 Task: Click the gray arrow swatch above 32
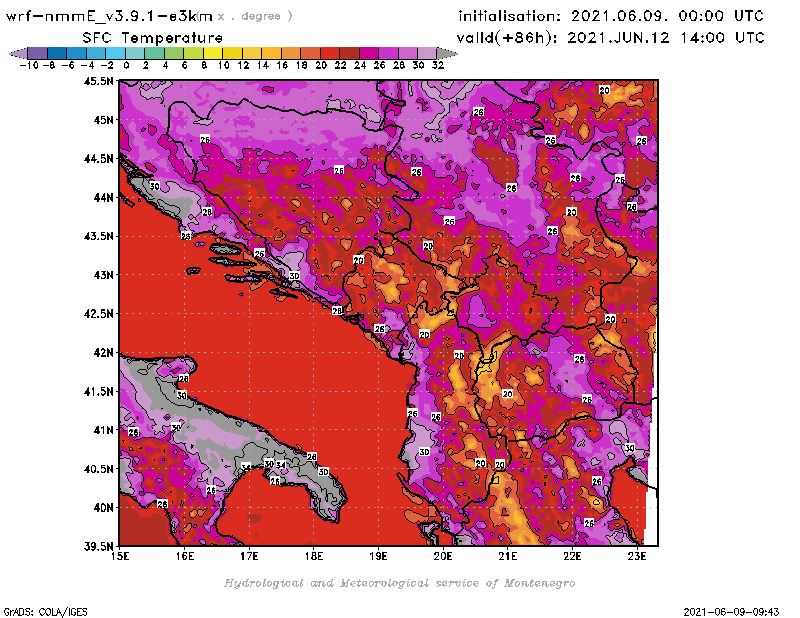point(447,53)
